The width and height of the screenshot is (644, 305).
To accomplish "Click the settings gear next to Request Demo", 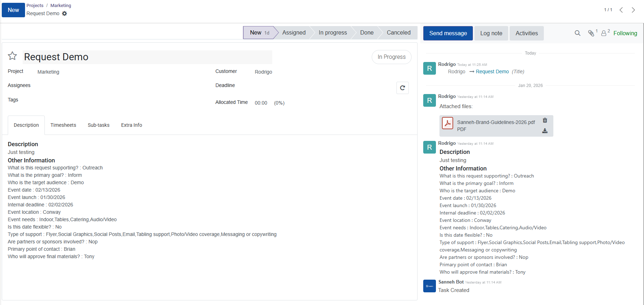I will point(65,13).
